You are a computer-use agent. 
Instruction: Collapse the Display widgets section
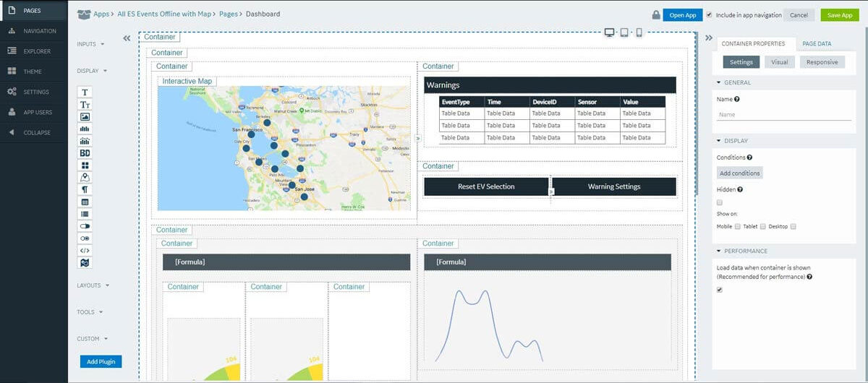(93, 71)
